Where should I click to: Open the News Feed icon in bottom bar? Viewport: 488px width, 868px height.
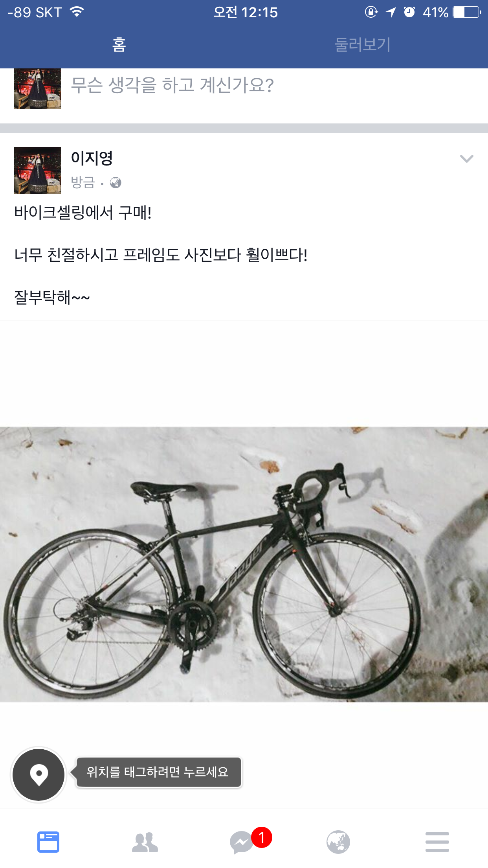[x=48, y=842]
